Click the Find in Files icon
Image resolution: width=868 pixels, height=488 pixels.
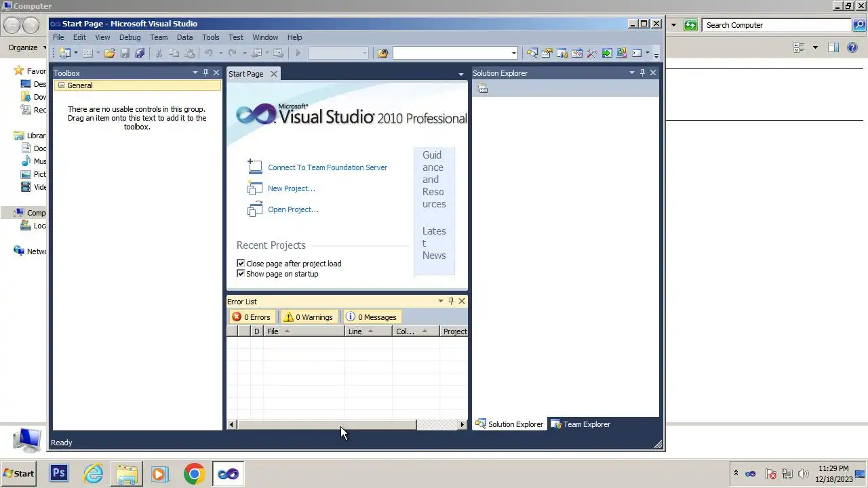pyautogui.click(x=382, y=53)
